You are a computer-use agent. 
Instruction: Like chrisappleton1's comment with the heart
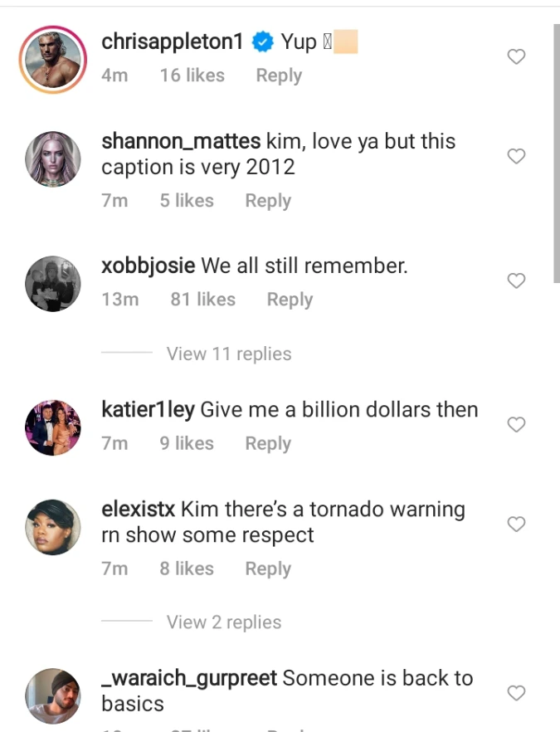pyautogui.click(x=516, y=57)
